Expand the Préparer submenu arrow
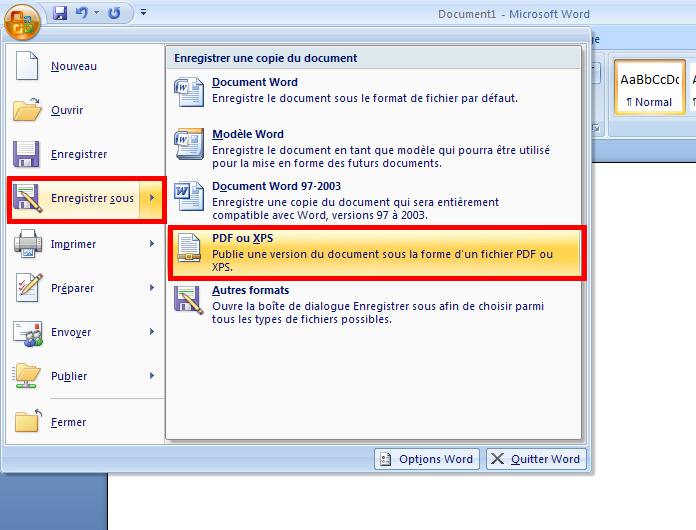696x530 pixels. tap(152, 288)
